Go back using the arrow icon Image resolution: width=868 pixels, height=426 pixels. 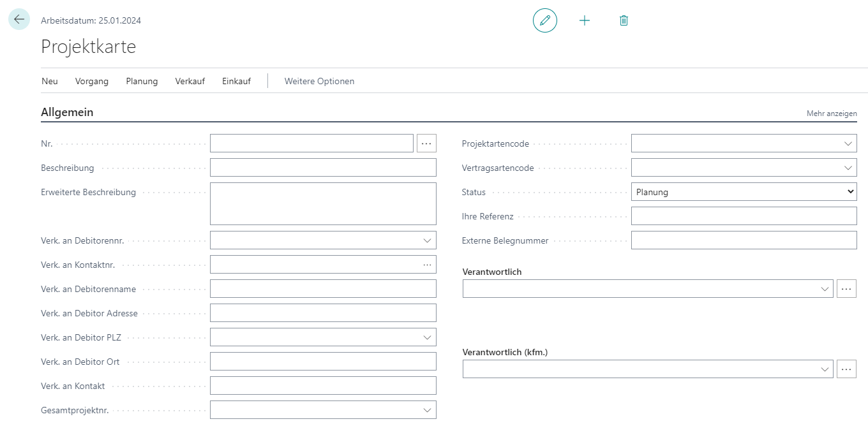click(19, 19)
